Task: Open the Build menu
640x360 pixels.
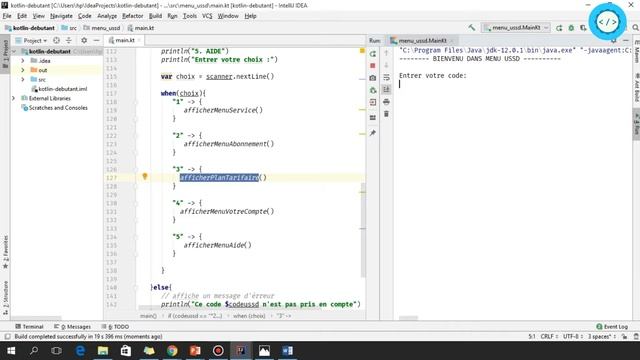Action: [x=155, y=16]
